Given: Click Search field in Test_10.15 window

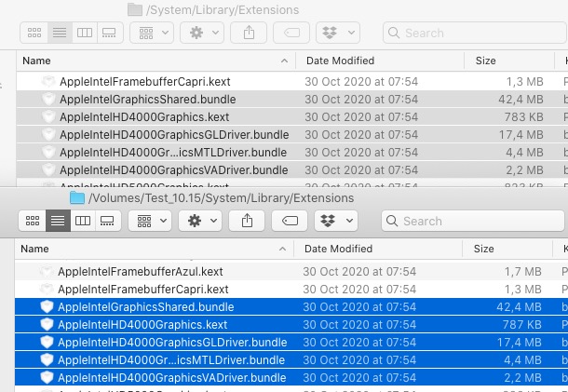Looking at the screenshot, I should point(473,221).
